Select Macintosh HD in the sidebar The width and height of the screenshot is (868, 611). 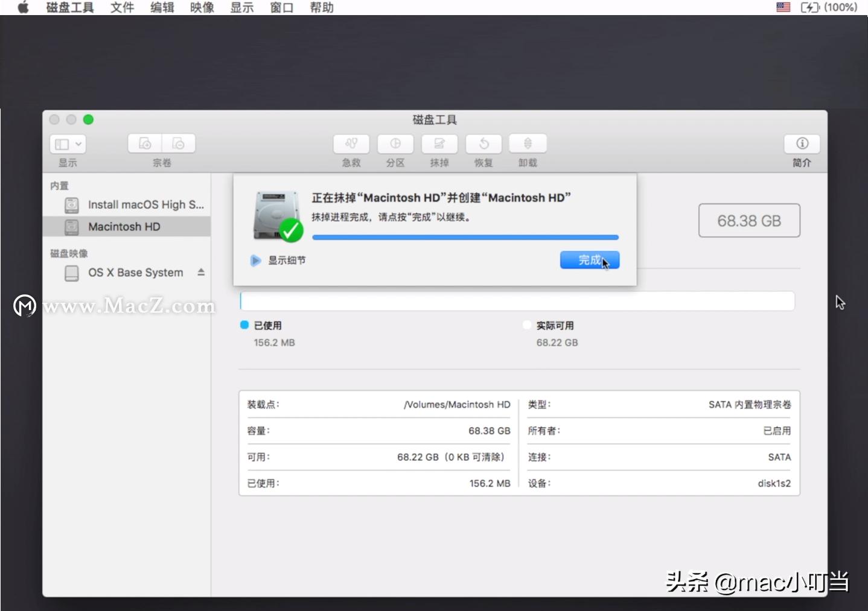click(x=123, y=226)
